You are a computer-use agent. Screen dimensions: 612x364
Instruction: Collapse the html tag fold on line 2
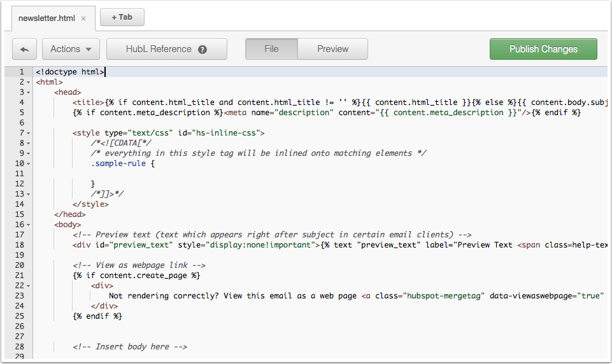[x=29, y=82]
